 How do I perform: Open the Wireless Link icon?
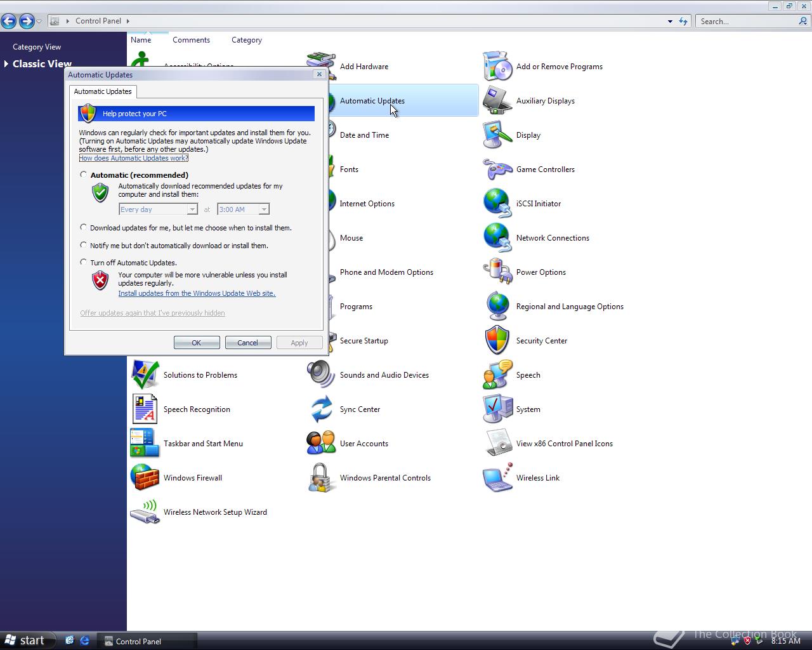(x=497, y=478)
